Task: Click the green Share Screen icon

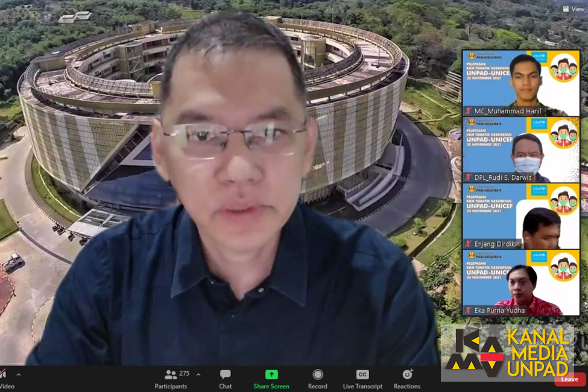Action: click(271, 375)
